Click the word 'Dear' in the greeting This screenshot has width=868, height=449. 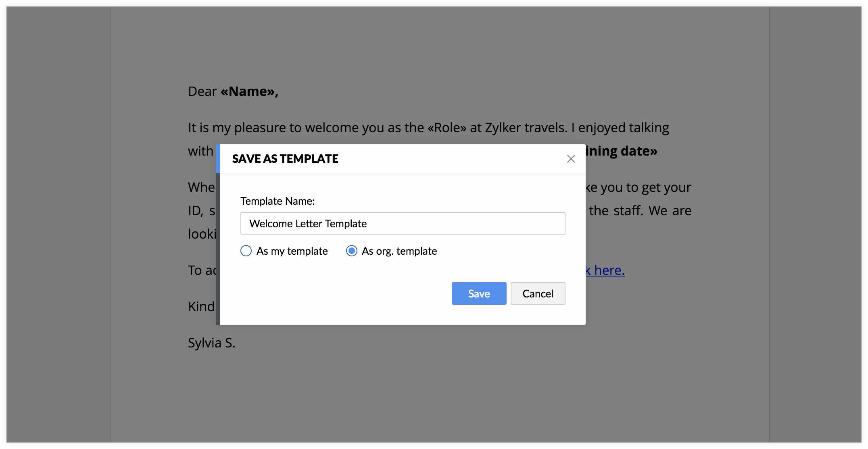point(202,91)
